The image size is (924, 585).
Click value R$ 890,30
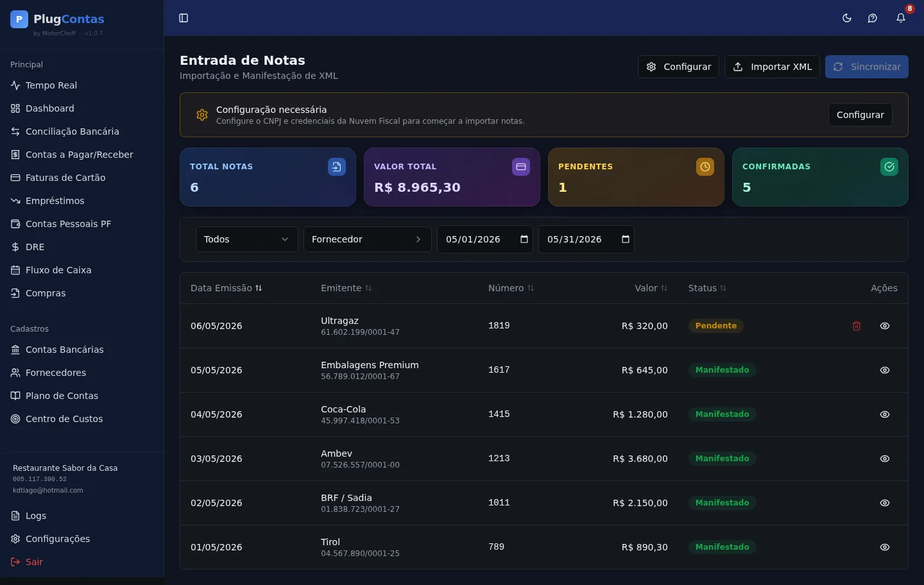tap(645, 547)
